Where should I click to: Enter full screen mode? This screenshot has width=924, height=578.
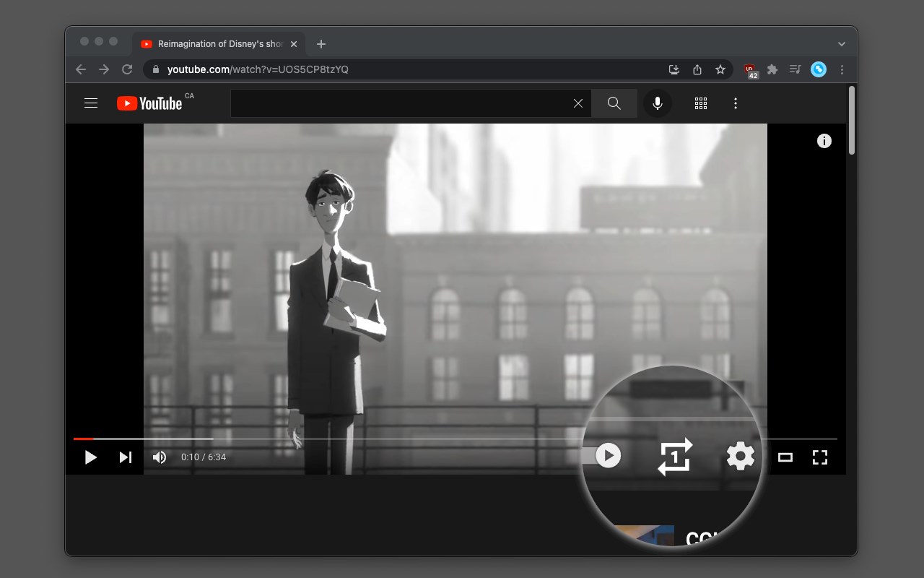(820, 457)
